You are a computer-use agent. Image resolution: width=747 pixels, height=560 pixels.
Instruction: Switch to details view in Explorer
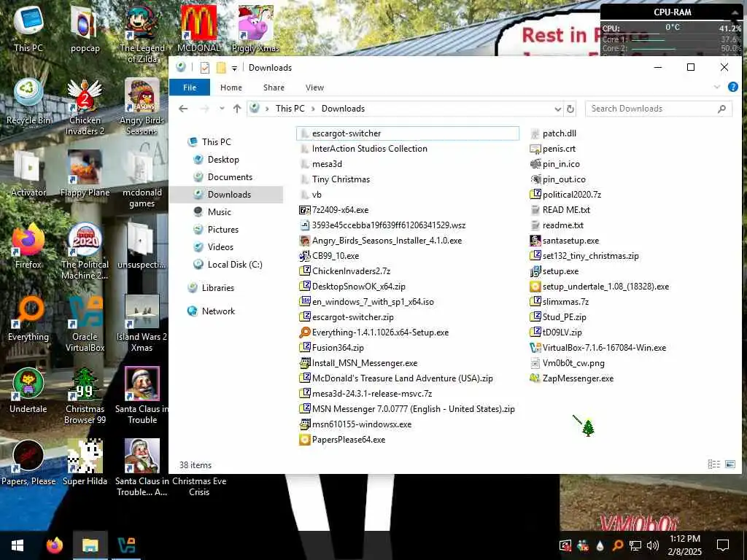click(713, 464)
